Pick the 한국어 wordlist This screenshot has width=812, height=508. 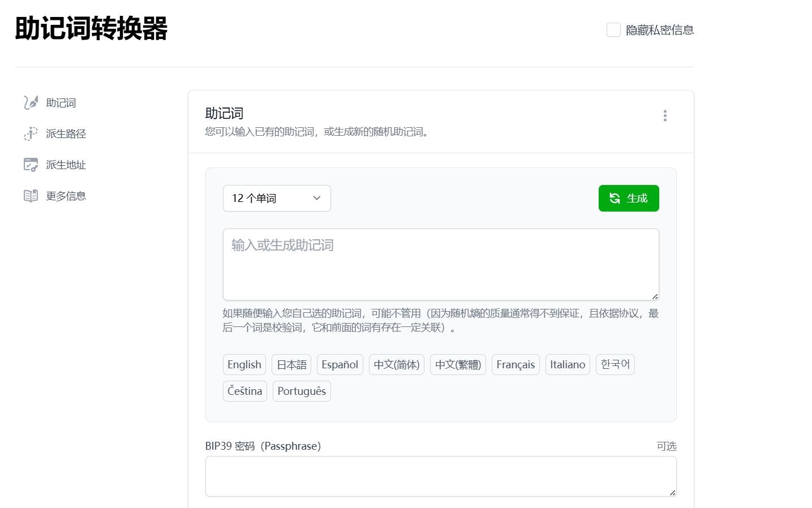coord(615,364)
